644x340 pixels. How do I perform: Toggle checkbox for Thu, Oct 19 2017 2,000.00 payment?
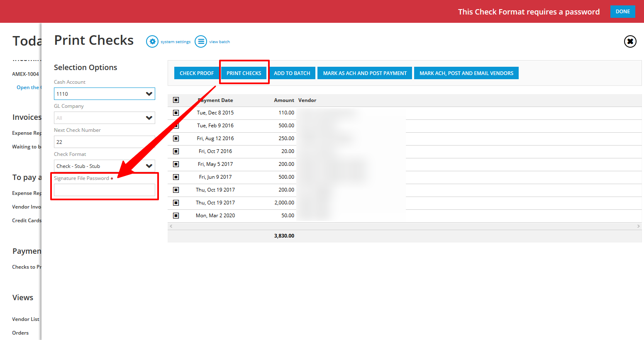point(176,203)
